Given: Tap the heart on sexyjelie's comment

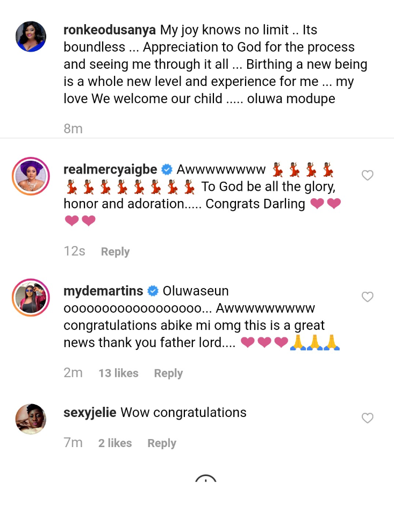Looking at the screenshot, I should pos(367,418).
